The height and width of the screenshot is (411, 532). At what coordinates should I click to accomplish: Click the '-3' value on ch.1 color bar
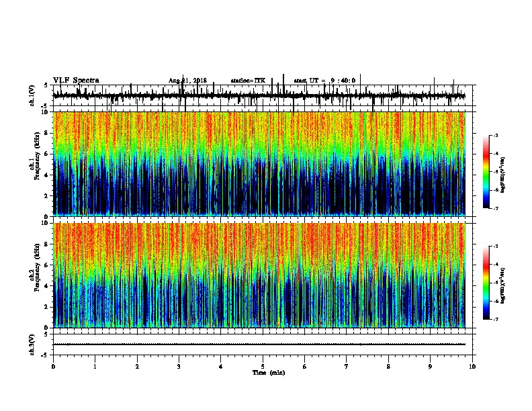[496, 136]
